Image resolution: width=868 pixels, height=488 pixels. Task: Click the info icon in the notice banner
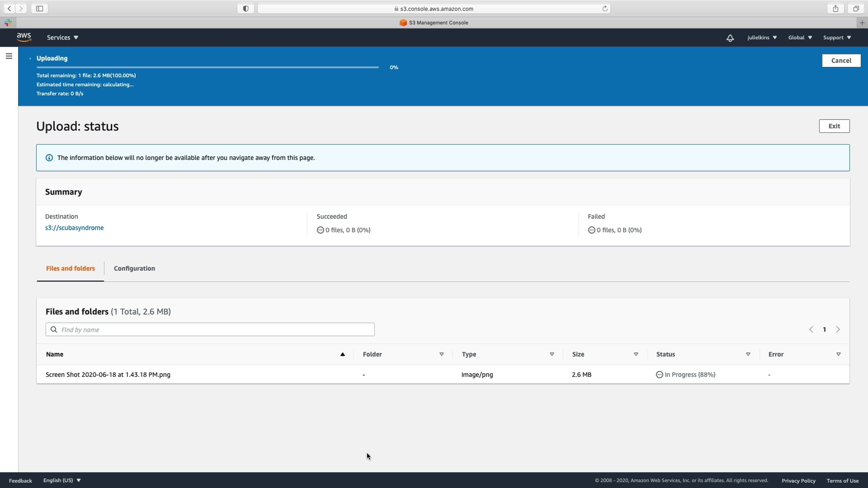pos(49,158)
